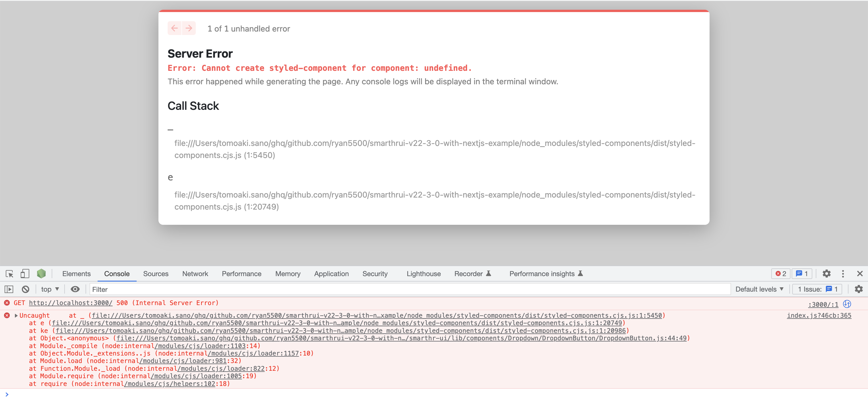Click the red error counter badge
This screenshot has width=868, height=406.
(x=780, y=274)
